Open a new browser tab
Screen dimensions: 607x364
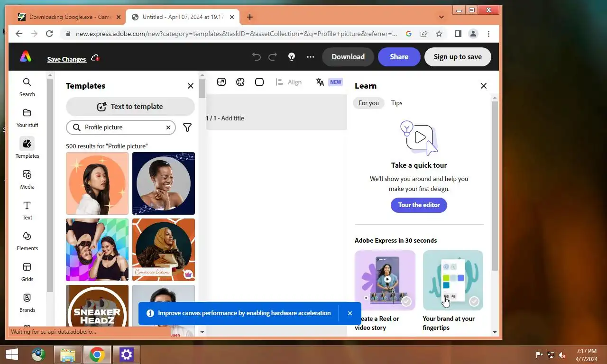250,17
